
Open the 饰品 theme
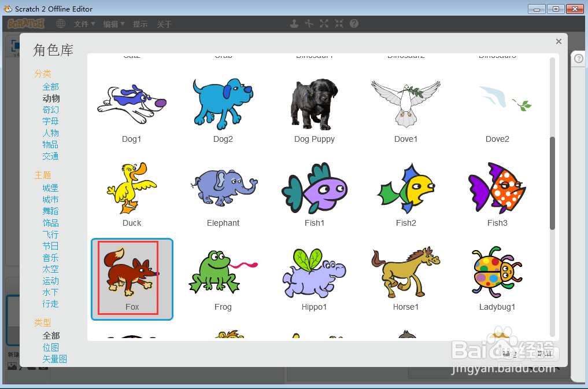click(51, 223)
